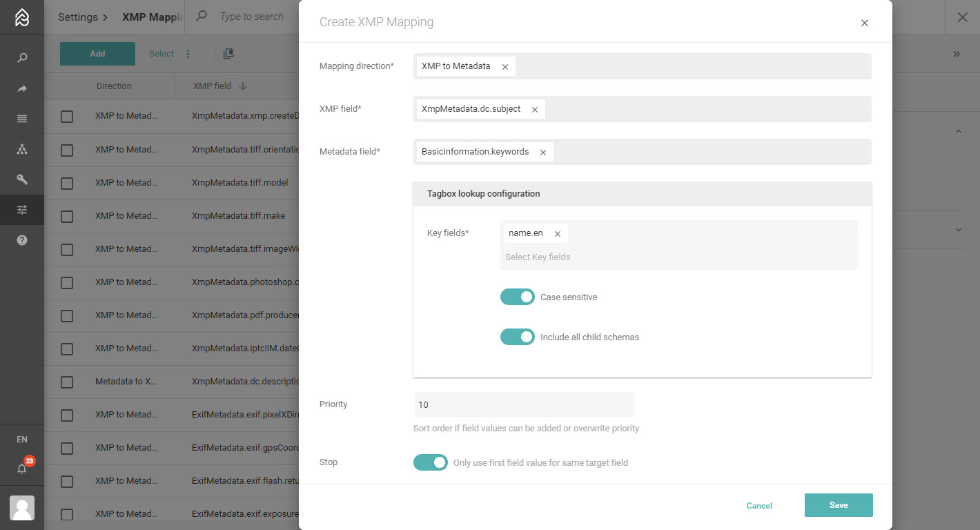The image size is (980, 530).
Task: Remove the XmpMetadata.dc.subject tag
Action: (535, 110)
